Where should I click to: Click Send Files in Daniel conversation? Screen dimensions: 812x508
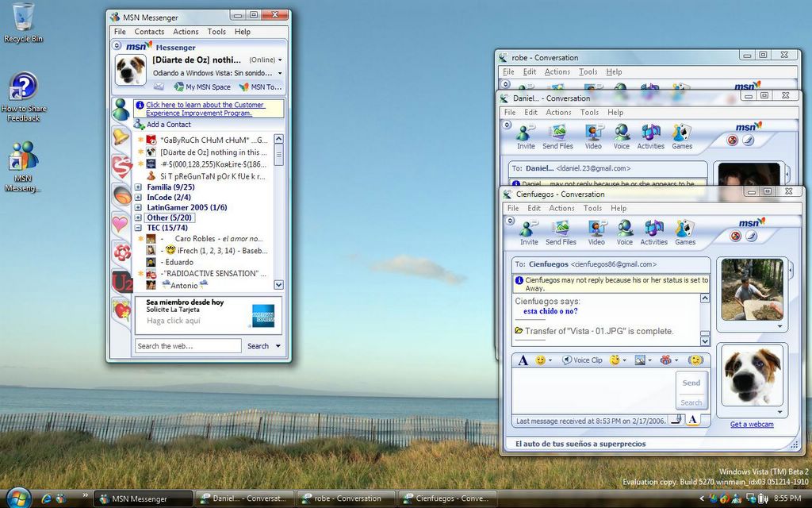pyautogui.click(x=557, y=137)
